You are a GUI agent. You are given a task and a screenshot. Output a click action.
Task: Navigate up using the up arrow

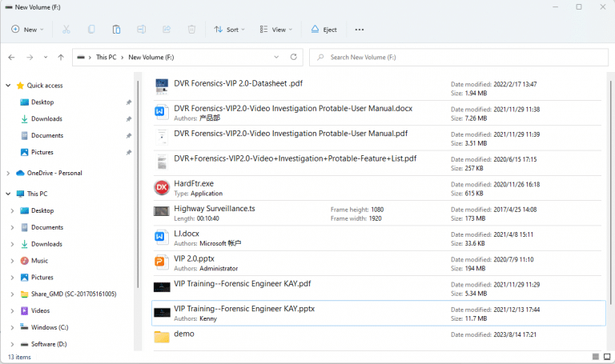pyautogui.click(x=61, y=58)
